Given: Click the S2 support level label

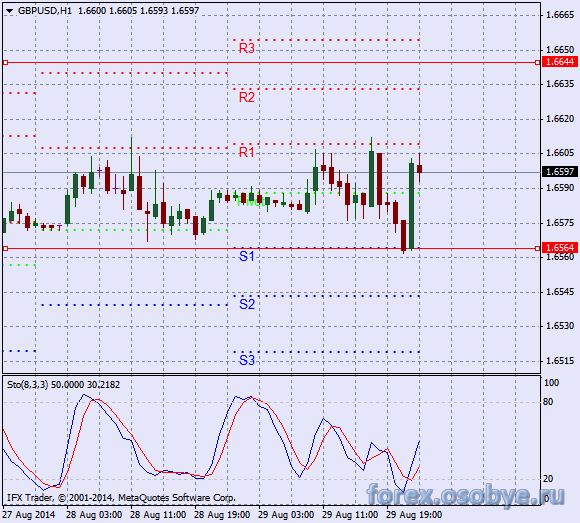Looking at the screenshot, I should pos(247,304).
